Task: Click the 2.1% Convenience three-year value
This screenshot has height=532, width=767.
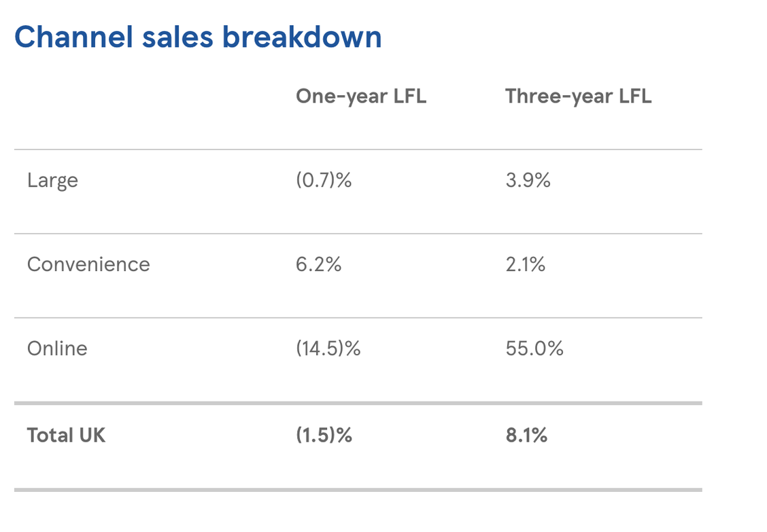Action: click(x=526, y=264)
